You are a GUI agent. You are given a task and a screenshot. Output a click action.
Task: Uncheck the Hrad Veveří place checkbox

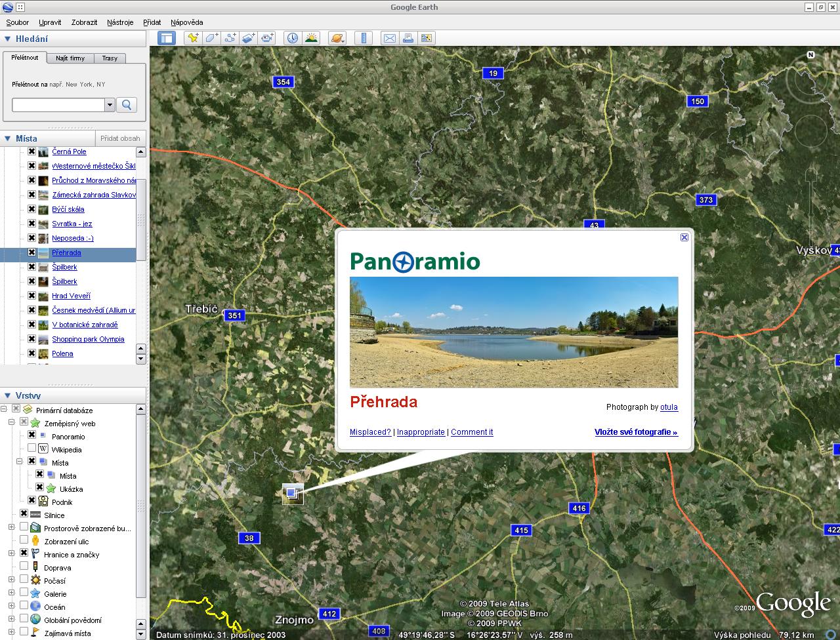31,296
